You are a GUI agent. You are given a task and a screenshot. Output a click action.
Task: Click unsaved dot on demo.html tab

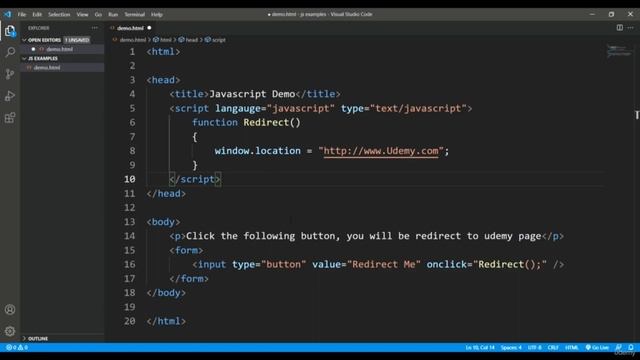149,28
